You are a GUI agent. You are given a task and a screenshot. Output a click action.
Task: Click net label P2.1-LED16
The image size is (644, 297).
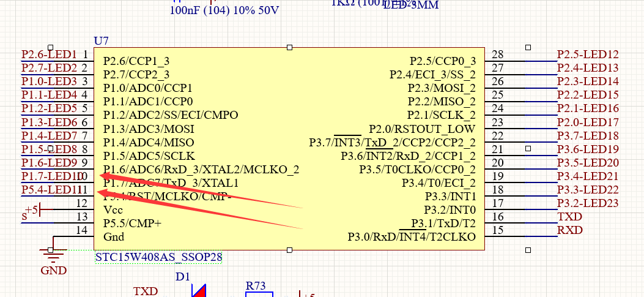click(588, 108)
